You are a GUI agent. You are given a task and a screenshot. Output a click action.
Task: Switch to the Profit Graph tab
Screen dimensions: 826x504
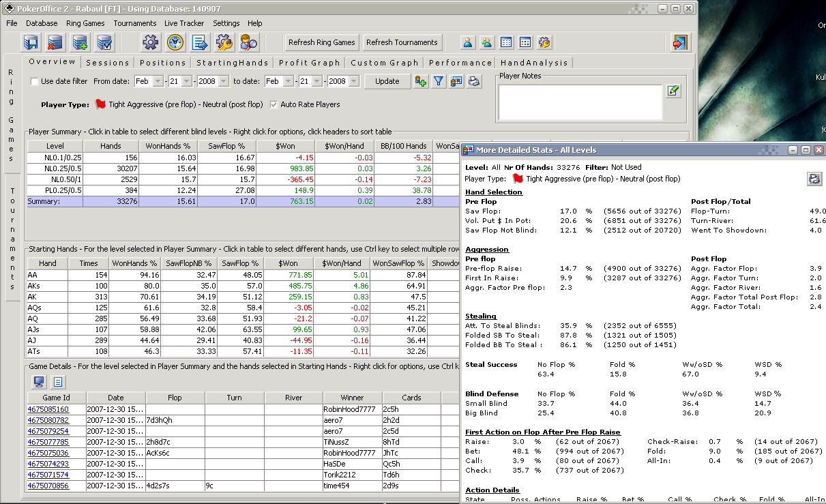point(309,63)
